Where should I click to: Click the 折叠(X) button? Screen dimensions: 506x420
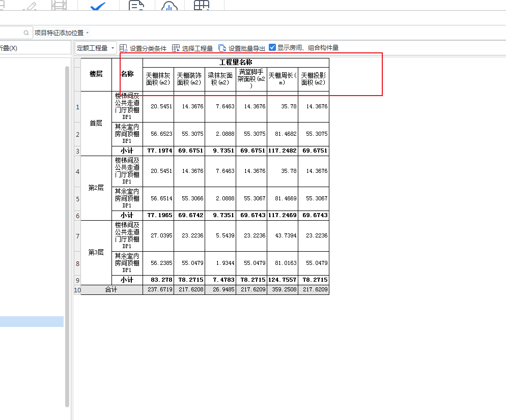point(9,48)
